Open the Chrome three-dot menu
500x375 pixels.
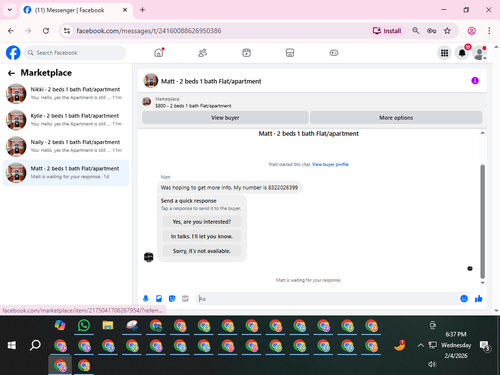[x=489, y=31]
